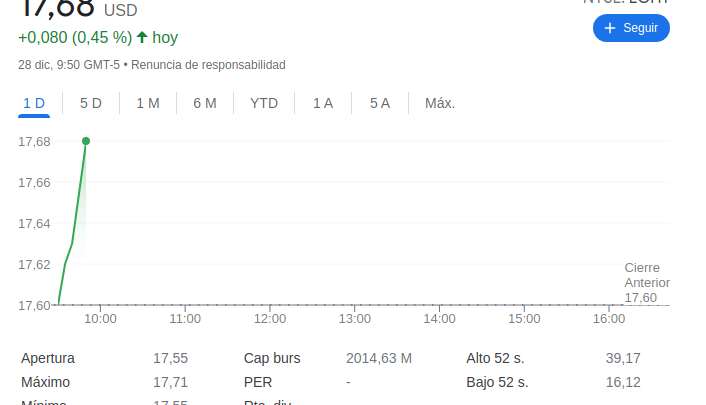Click the Alto 52 s. value 39,17

623,358
